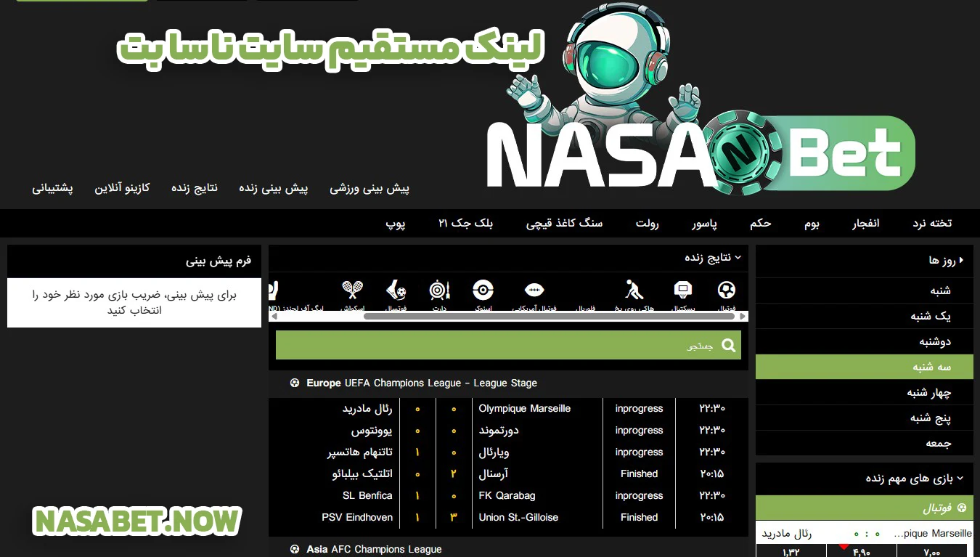Select سه شنبه in the days list
Screen dimensions: 980x557
click(x=931, y=367)
